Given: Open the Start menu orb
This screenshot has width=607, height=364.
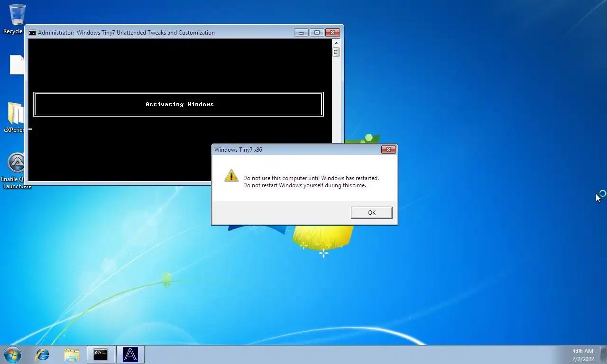Looking at the screenshot, I should click(13, 355).
